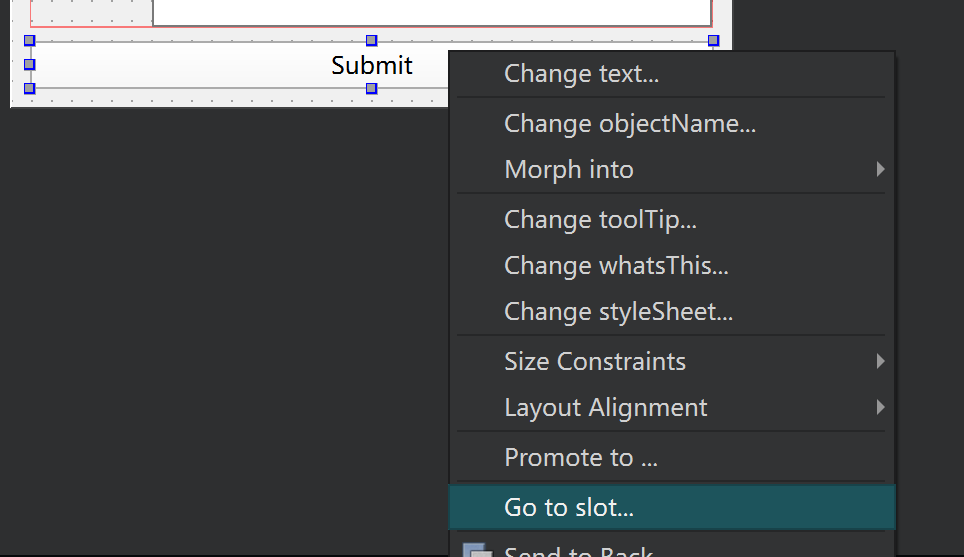964x557 pixels.
Task: Pick "Change whatsThis..." in the menu
Action: [616, 266]
